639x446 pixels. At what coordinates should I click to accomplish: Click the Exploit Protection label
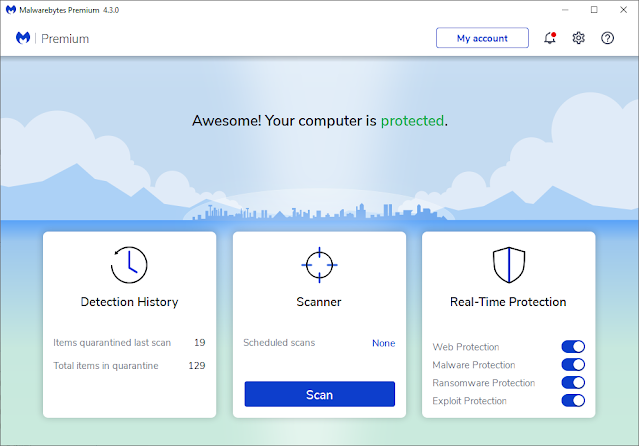(469, 401)
